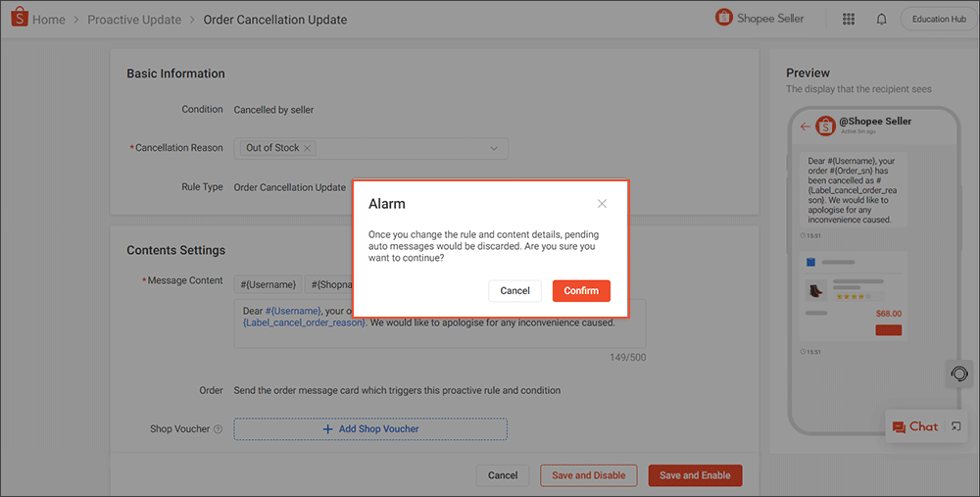Click the bottom Cancel button of the form
The width and height of the screenshot is (980, 497).
tap(503, 475)
